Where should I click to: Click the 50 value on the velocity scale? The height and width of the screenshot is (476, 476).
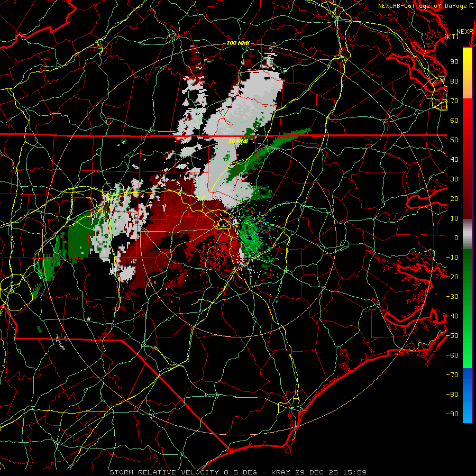click(x=454, y=140)
